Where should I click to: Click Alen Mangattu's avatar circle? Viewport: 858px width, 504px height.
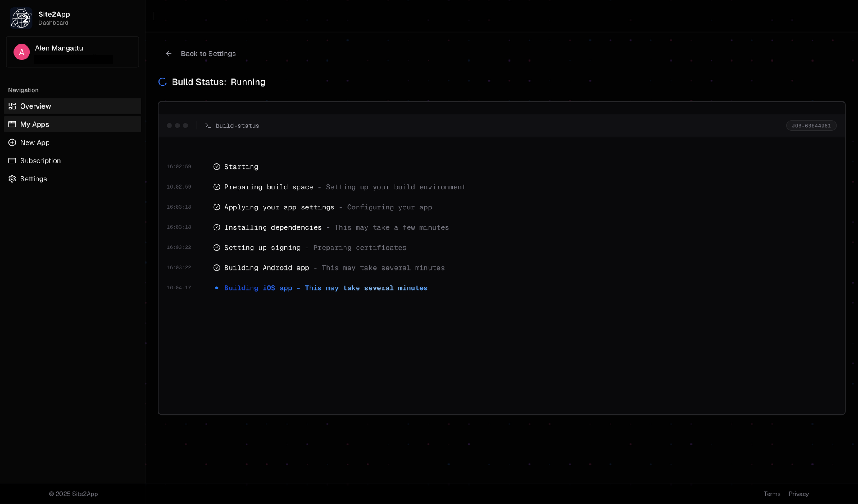22,52
